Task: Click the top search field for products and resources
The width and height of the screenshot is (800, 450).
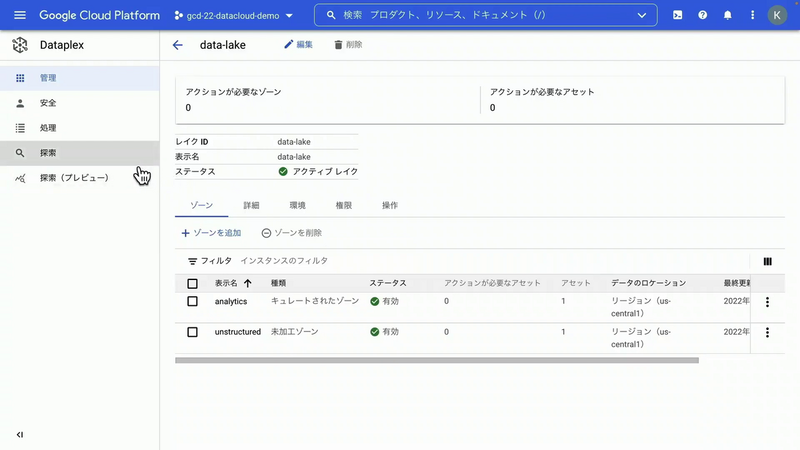Action: click(486, 15)
